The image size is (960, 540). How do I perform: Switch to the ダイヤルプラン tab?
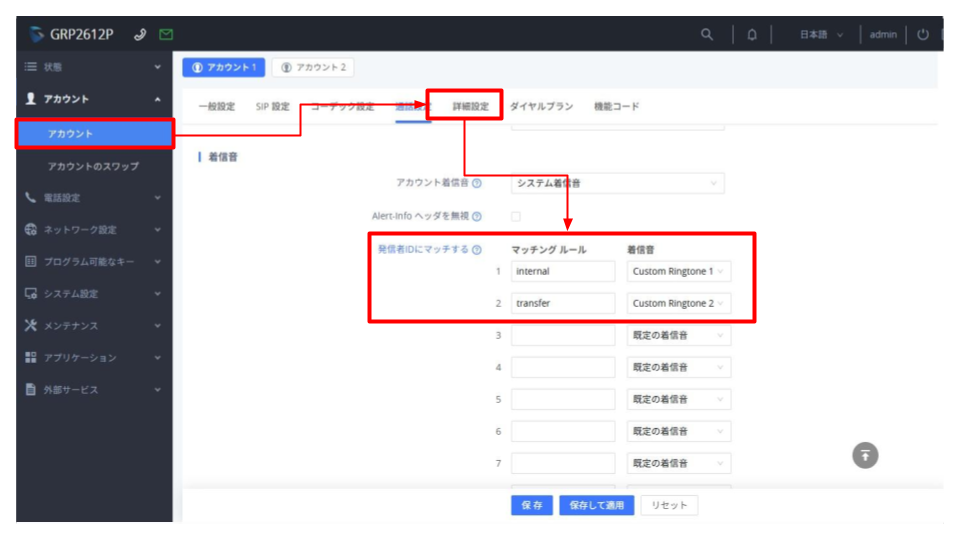click(x=541, y=107)
